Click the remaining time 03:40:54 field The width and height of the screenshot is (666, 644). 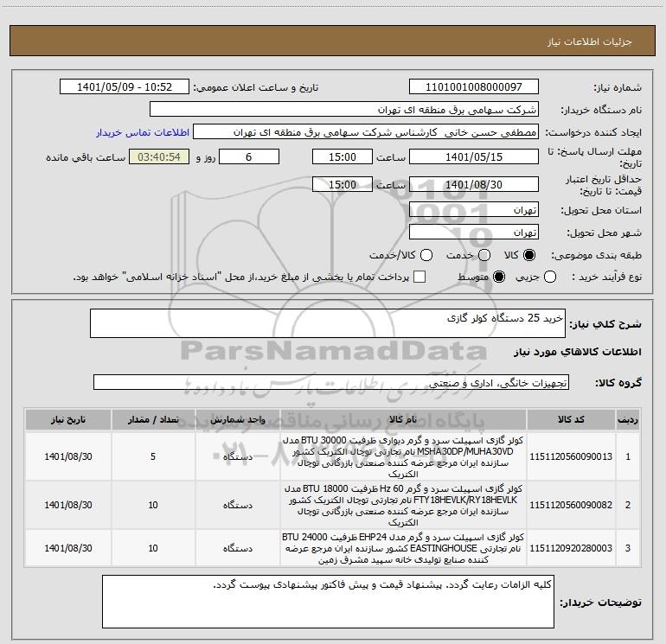click(x=159, y=156)
